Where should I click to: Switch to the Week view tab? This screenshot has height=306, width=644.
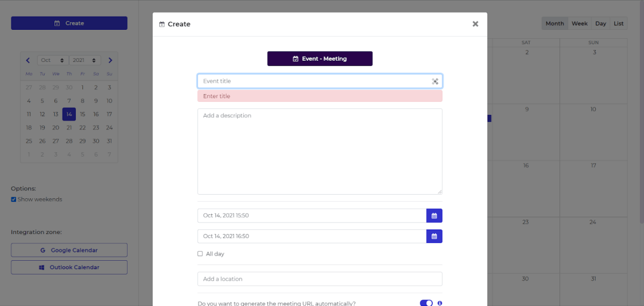pyautogui.click(x=580, y=23)
